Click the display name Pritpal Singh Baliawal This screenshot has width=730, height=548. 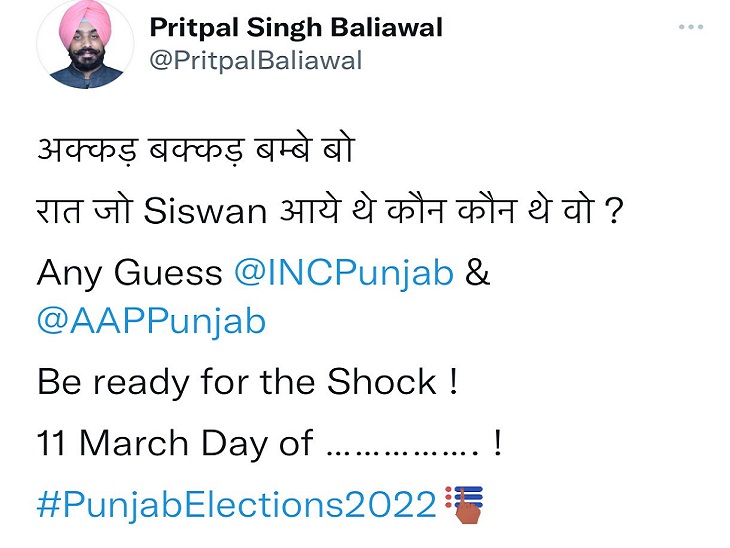tap(294, 27)
